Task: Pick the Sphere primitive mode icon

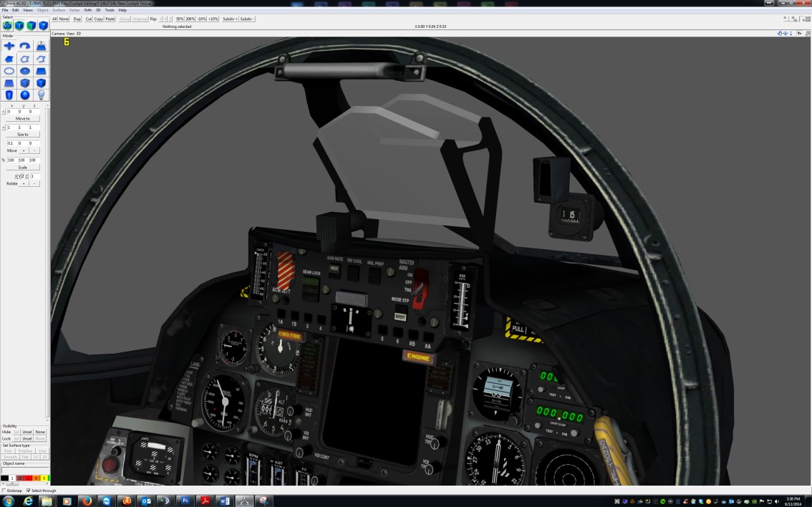Action: (x=25, y=95)
